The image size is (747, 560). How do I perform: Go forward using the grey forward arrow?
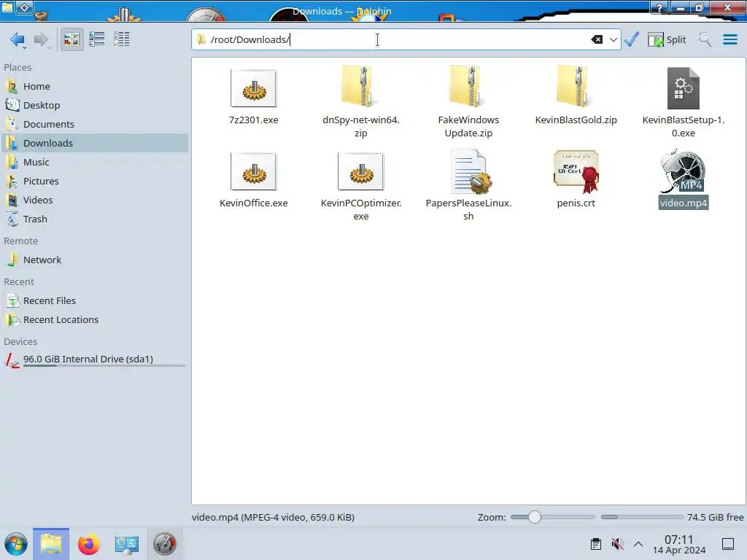(x=42, y=39)
